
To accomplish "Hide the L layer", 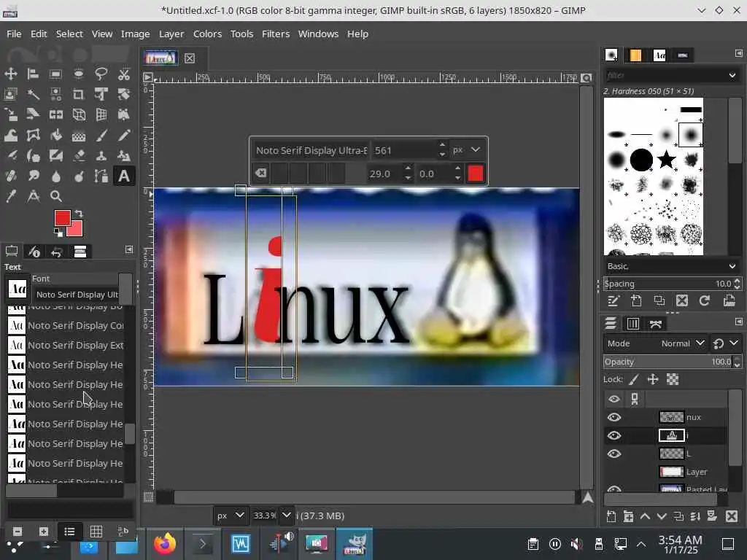I will (x=614, y=454).
